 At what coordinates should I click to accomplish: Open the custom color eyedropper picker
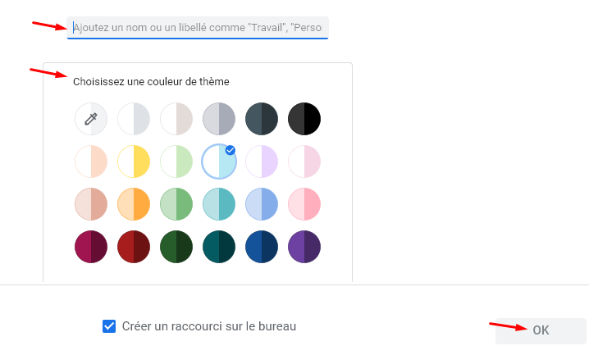click(91, 119)
